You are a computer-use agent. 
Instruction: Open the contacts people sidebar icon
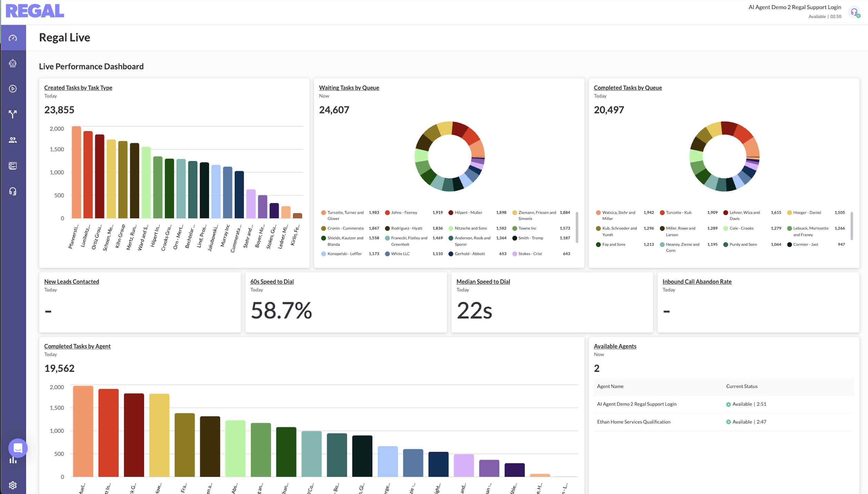coord(13,140)
